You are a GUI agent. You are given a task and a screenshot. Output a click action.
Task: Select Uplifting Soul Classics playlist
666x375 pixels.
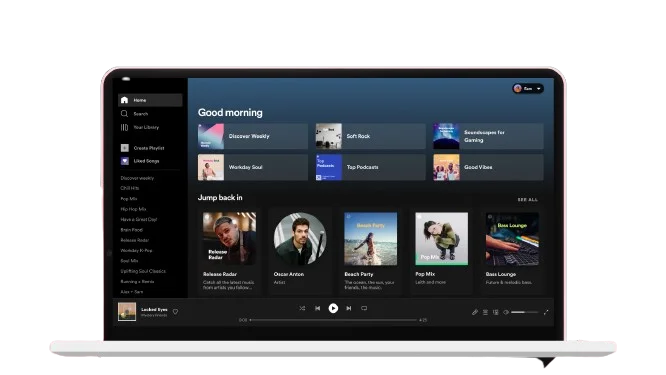coord(143,271)
